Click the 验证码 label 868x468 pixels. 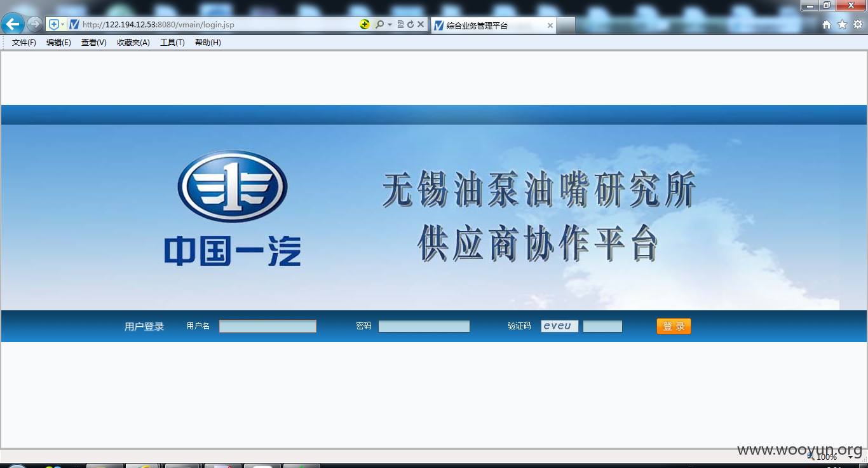[x=519, y=326]
